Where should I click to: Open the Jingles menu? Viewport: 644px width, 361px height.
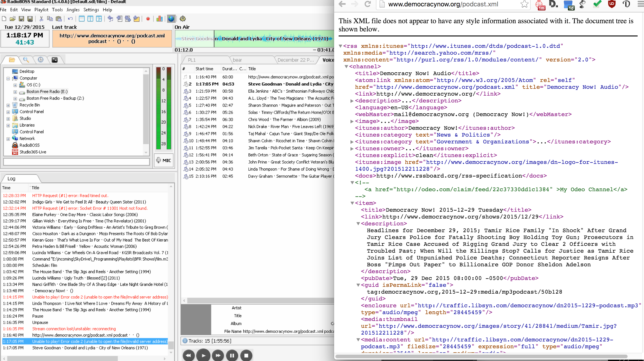[x=73, y=10]
